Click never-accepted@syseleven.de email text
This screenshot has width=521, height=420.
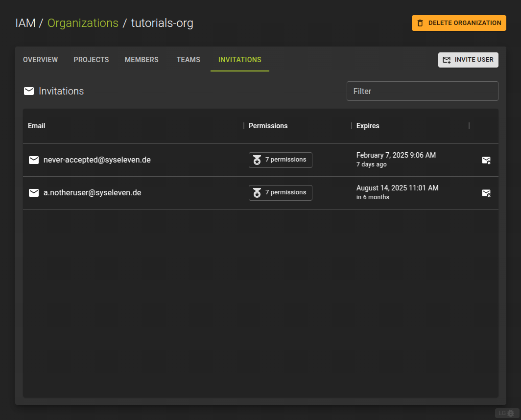pyautogui.click(x=97, y=160)
